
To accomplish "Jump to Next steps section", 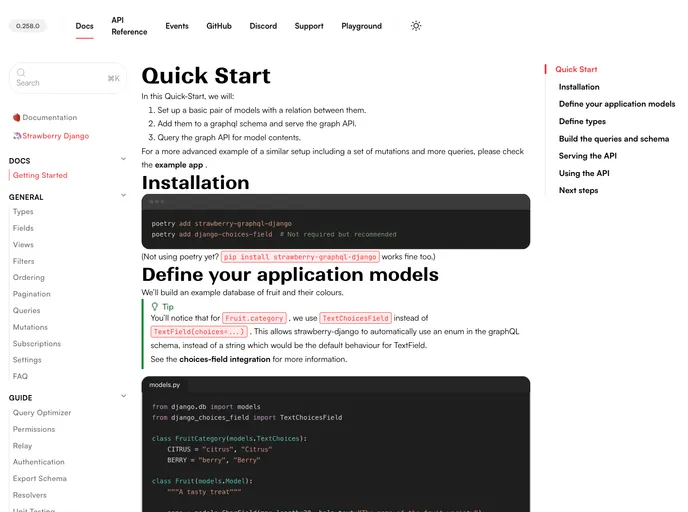I will tap(578, 190).
